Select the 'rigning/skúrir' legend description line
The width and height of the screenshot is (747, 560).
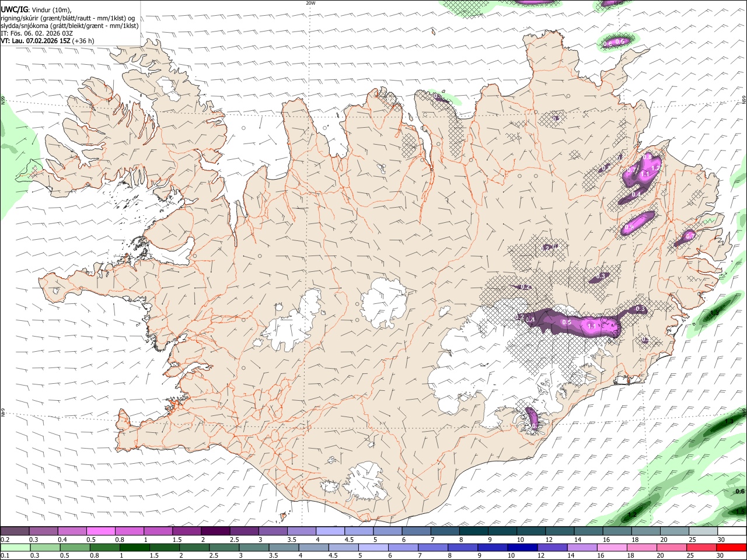tap(68, 17)
